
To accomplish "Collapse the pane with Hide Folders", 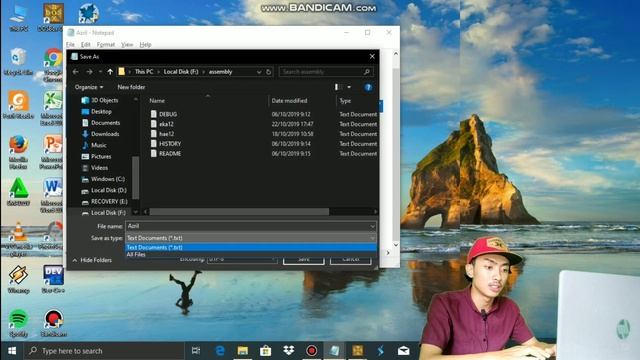I will (92, 260).
